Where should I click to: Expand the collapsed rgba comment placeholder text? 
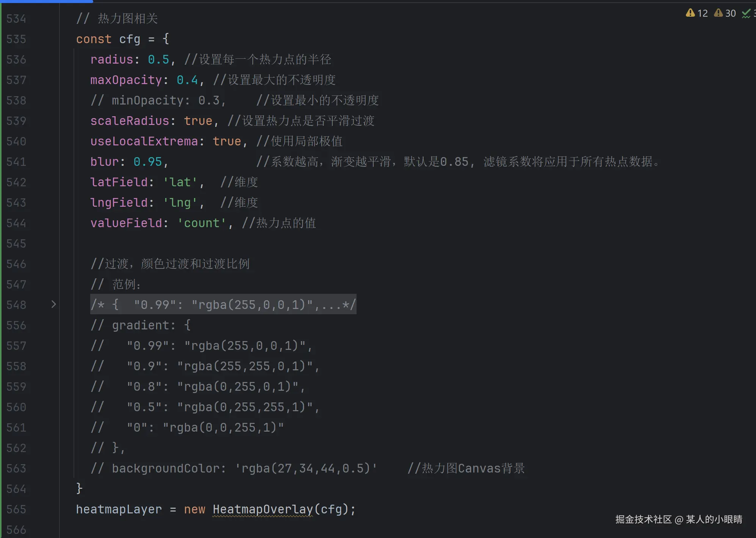pos(223,304)
